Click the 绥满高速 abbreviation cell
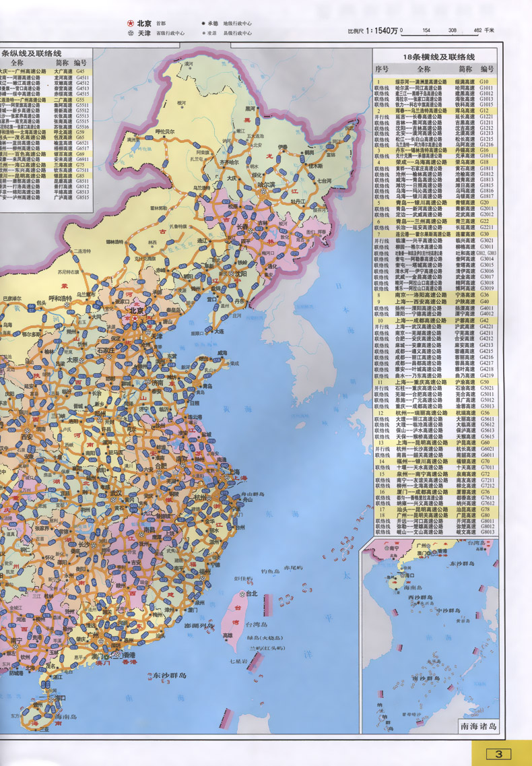This screenshot has height=766, width=532. point(464,82)
